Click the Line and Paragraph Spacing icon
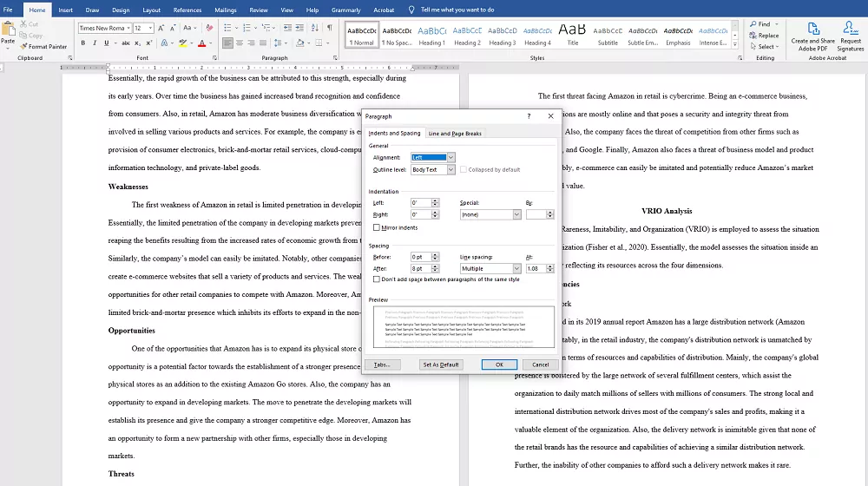The height and width of the screenshot is (486, 868). (x=278, y=43)
